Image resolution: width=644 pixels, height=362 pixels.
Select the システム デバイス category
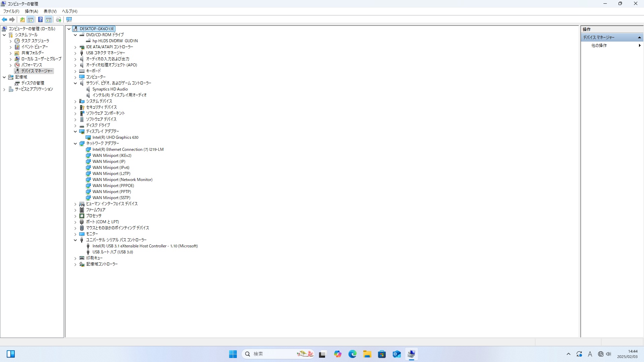coord(99,101)
